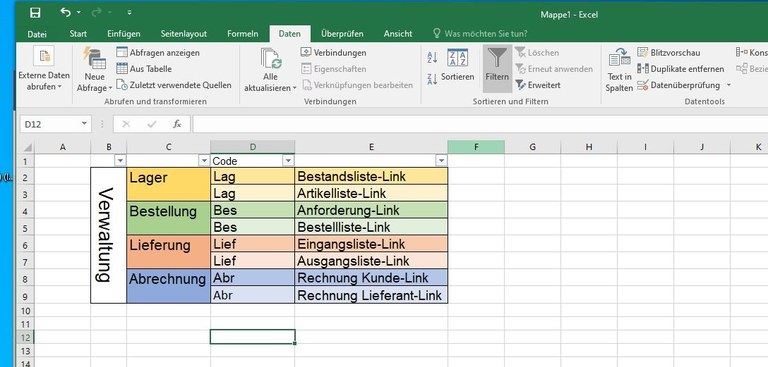Select column F header
Viewport: 768px width, 367px height.
point(476,147)
